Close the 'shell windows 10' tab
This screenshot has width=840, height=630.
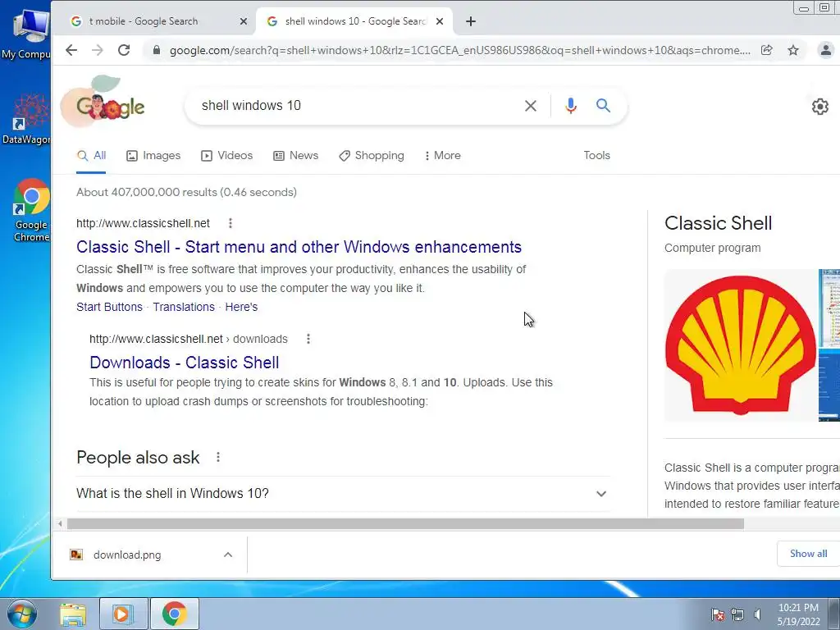coord(440,21)
